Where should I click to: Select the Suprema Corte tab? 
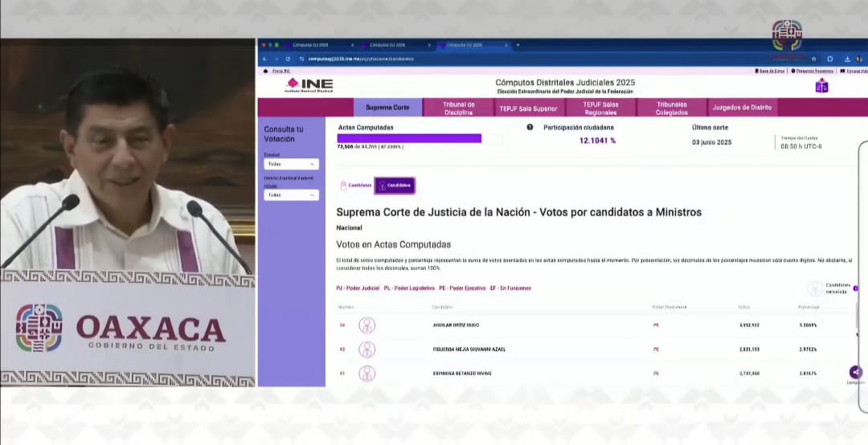[387, 108]
